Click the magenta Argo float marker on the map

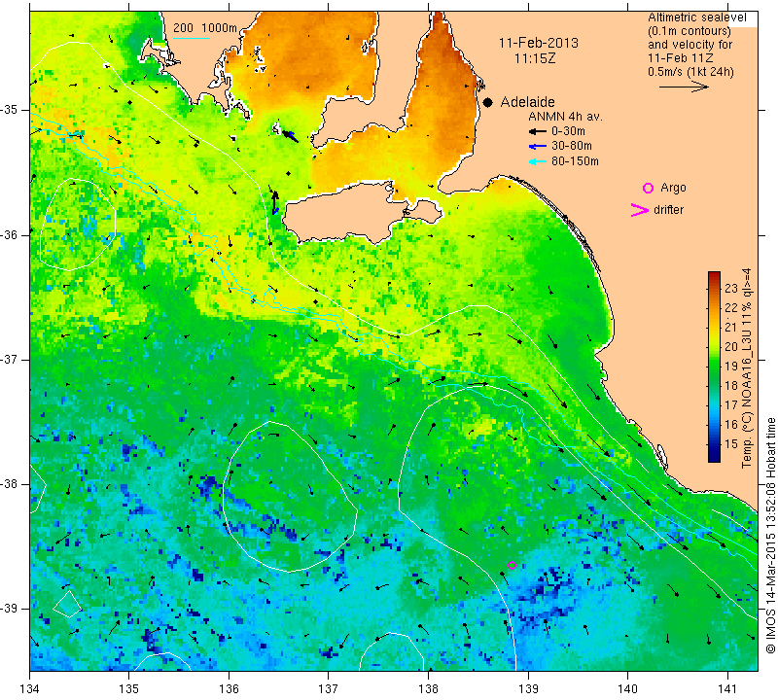click(x=513, y=565)
